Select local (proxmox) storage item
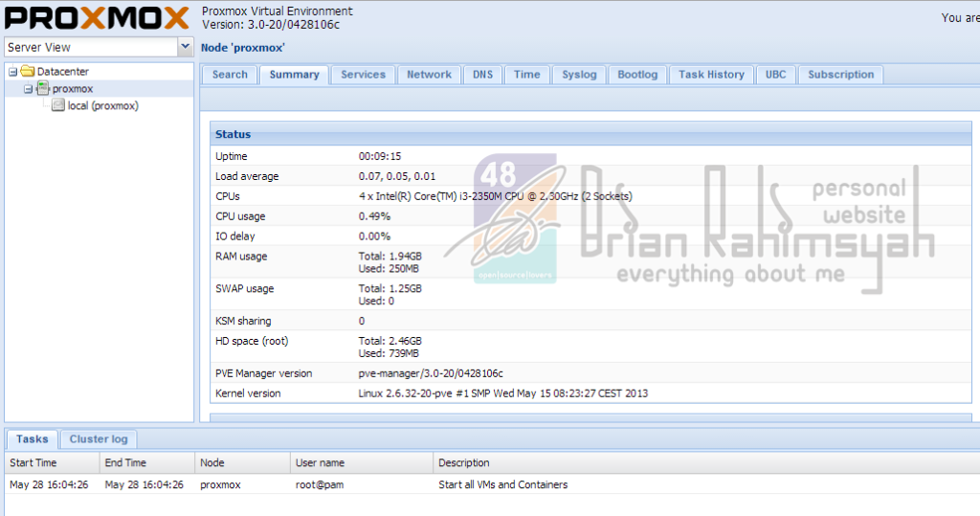Viewport: 980px width, 516px height. [103, 105]
